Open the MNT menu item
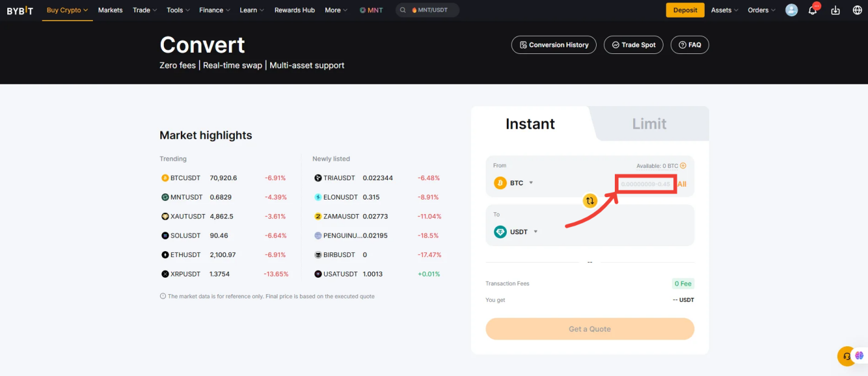Screen dimensions: 868x376 (x=371, y=10)
